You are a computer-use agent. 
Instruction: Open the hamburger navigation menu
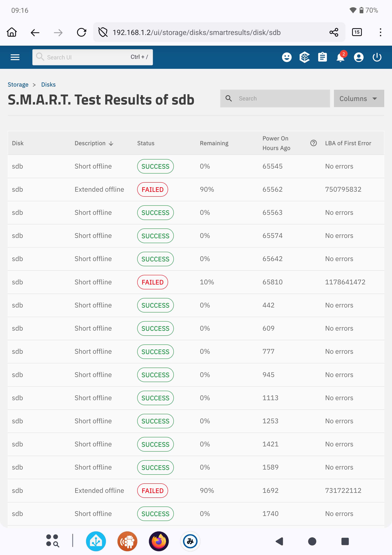tap(15, 57)
